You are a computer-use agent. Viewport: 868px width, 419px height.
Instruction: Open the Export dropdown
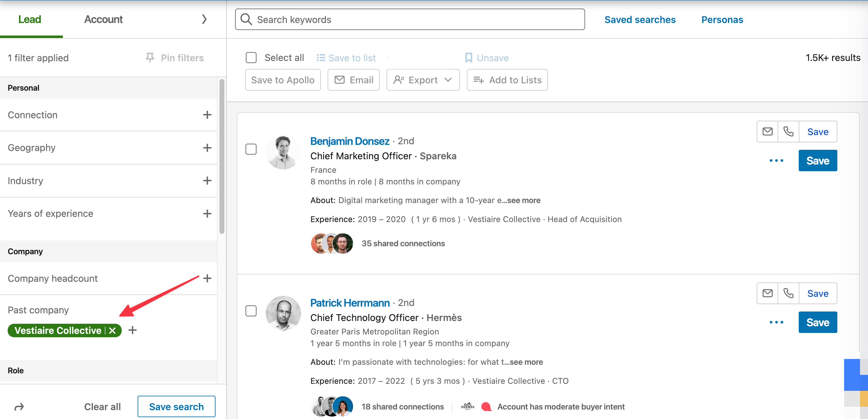point(423,80)
